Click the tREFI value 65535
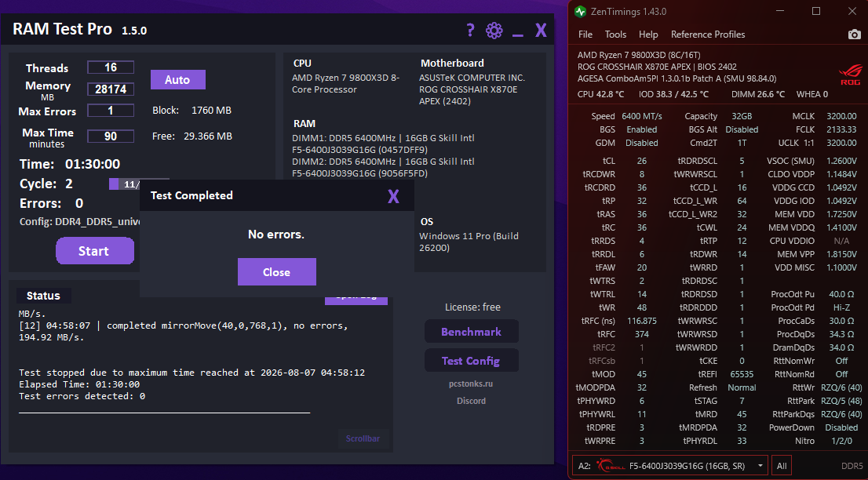 point(742,374)
